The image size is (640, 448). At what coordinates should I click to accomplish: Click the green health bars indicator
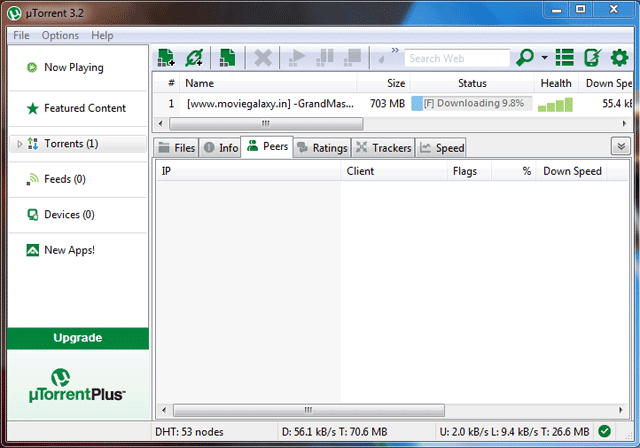(555, 105)
